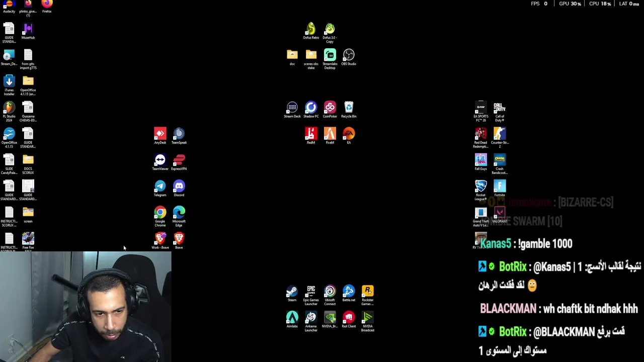
Task: Open the Aimlabs shortcut
Action: [292, 319]
